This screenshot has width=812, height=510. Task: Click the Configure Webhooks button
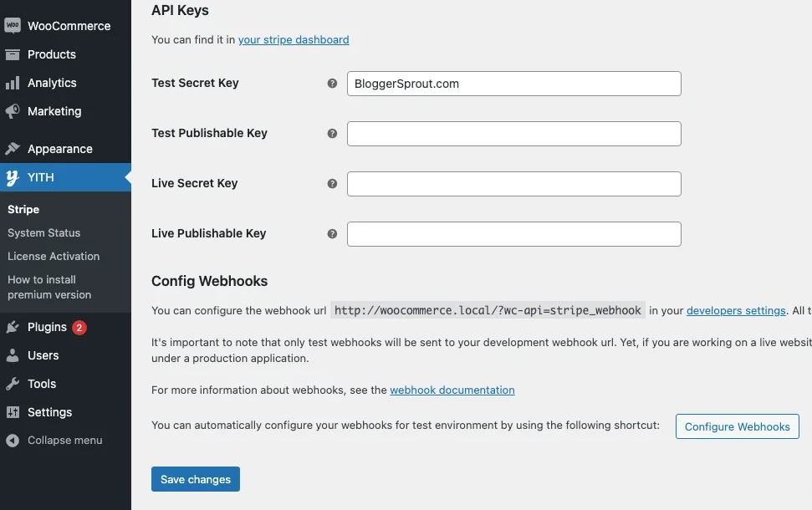[737, 426]
